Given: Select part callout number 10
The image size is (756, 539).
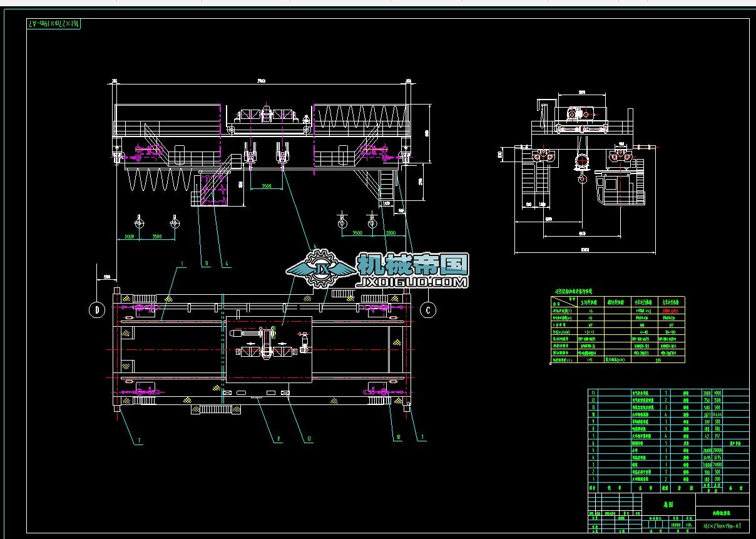Looking at the screenshot, I should [x=397, y=437].
